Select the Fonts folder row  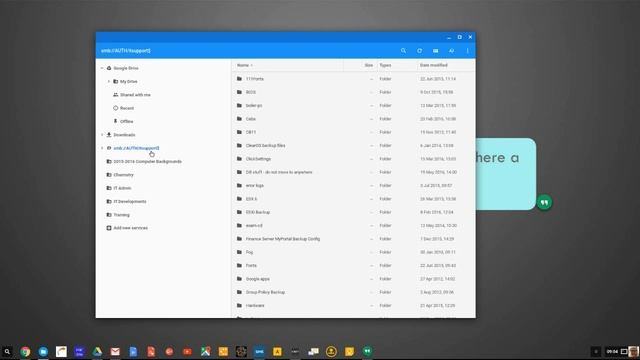tap(353, 265)
